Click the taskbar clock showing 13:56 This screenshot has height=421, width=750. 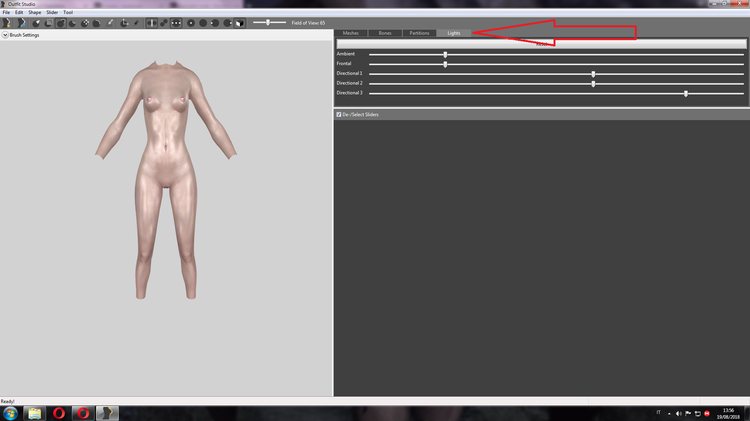click(728, 413)
